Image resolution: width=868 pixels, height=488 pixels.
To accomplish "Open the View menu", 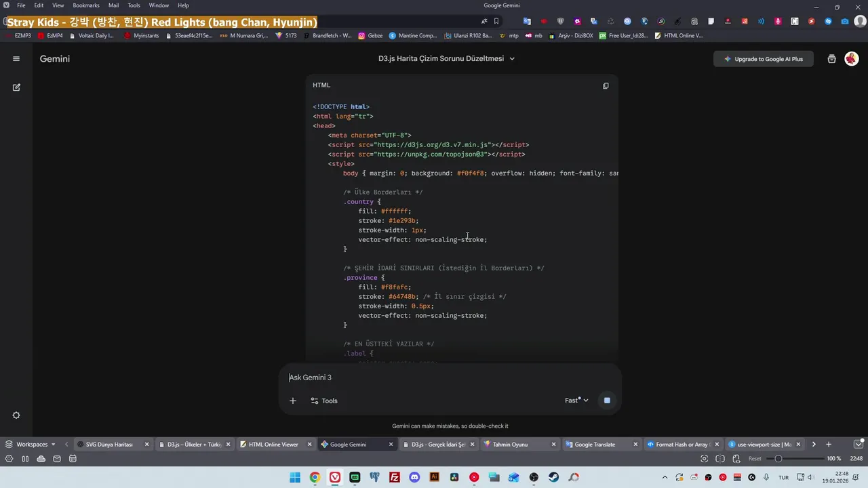I will [x=58, y=5].
